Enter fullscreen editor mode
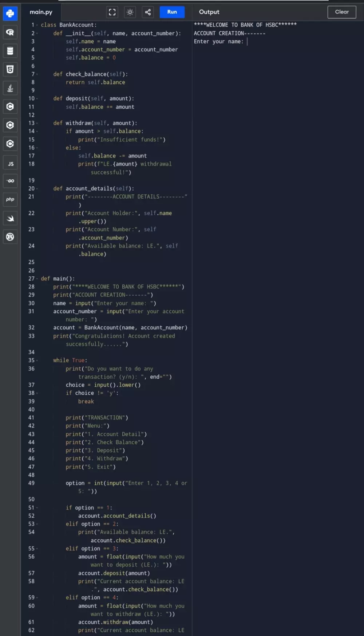364x636 pixels. point(112,12)
